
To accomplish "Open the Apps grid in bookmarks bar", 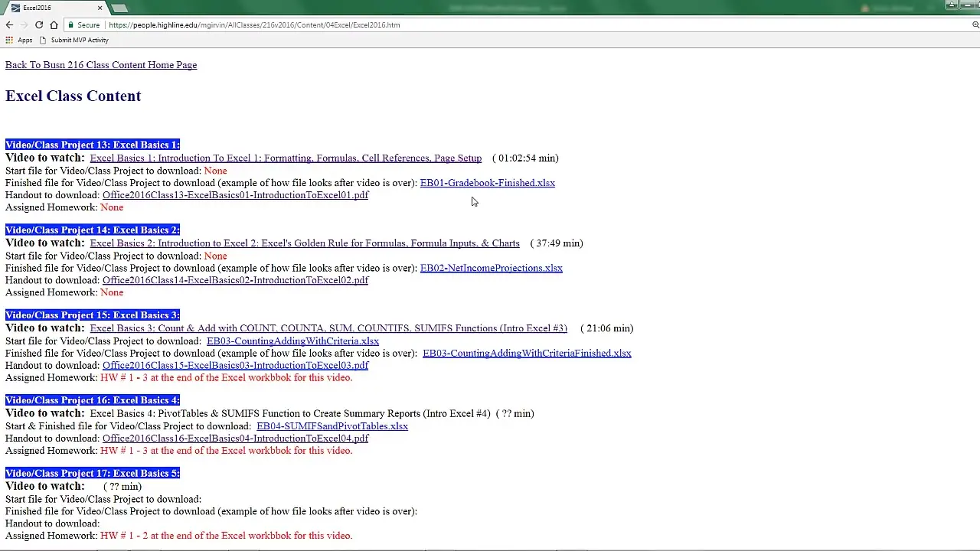I will pos(9,40).
